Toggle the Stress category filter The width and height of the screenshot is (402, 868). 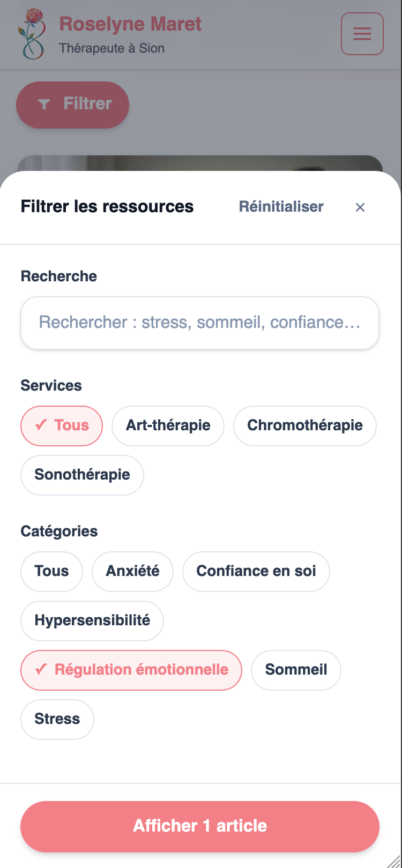[x=57, y=720]
